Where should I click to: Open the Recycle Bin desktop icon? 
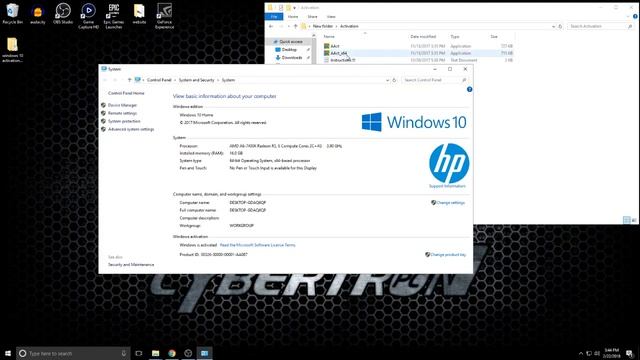click(12, 13)
